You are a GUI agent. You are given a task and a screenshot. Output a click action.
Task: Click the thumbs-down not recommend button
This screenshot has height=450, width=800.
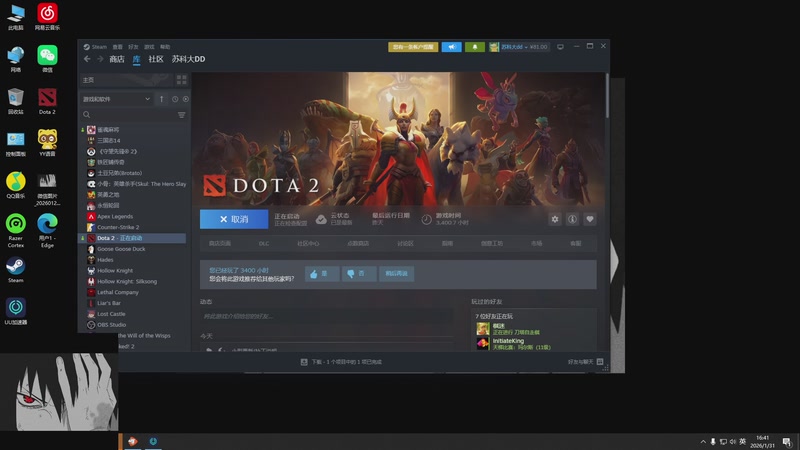tap(359, 274)
